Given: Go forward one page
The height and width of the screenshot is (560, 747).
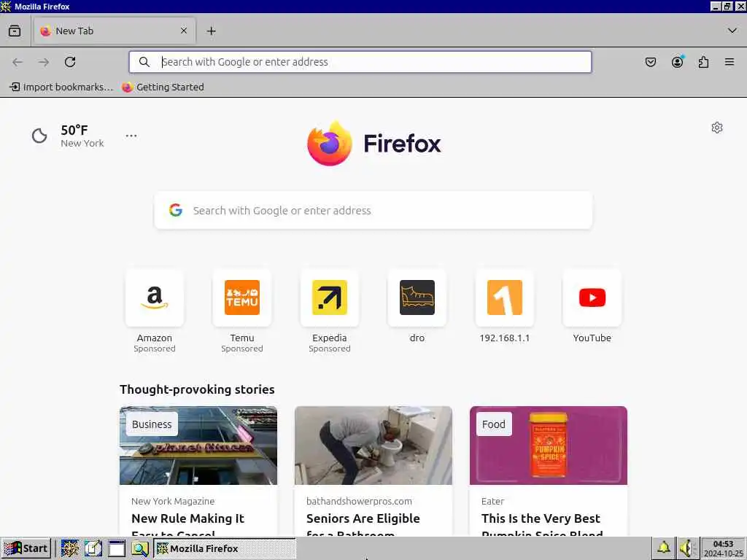Looking at the screenshot, I should point(44,62).
